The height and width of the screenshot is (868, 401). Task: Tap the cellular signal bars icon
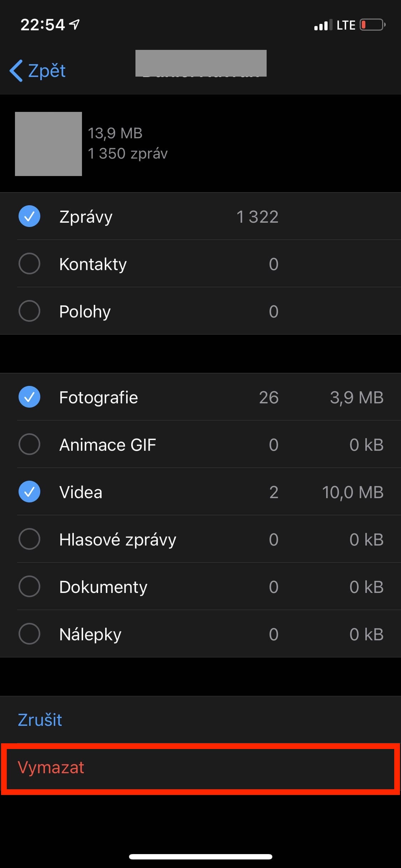click(323, 25)
